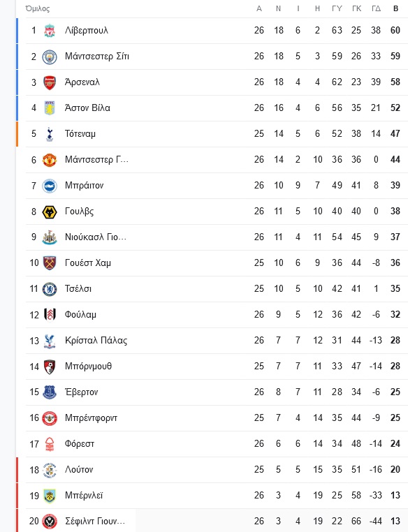Select the Arsenal club crest
Screen dimensions: 408x532
click(x=50, y=82)
